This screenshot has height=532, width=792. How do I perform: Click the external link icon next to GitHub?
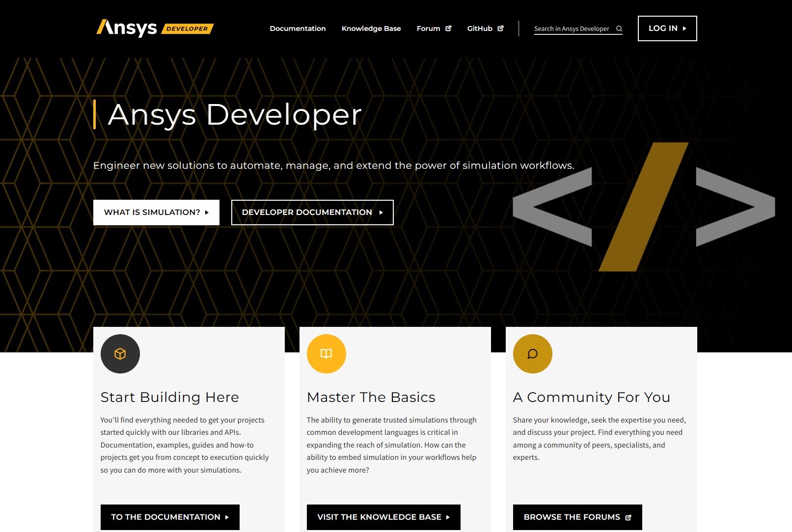coord(500,28)
